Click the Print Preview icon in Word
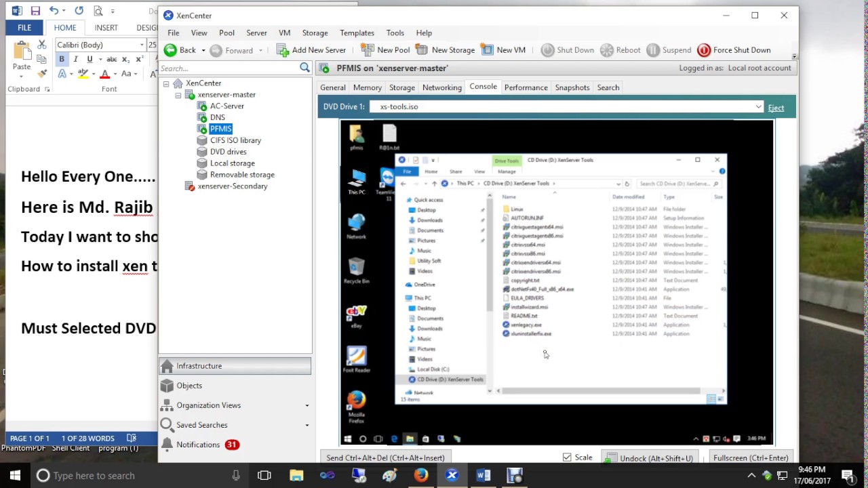This screenshot has width=868, height=488. [x=98, y=11]
